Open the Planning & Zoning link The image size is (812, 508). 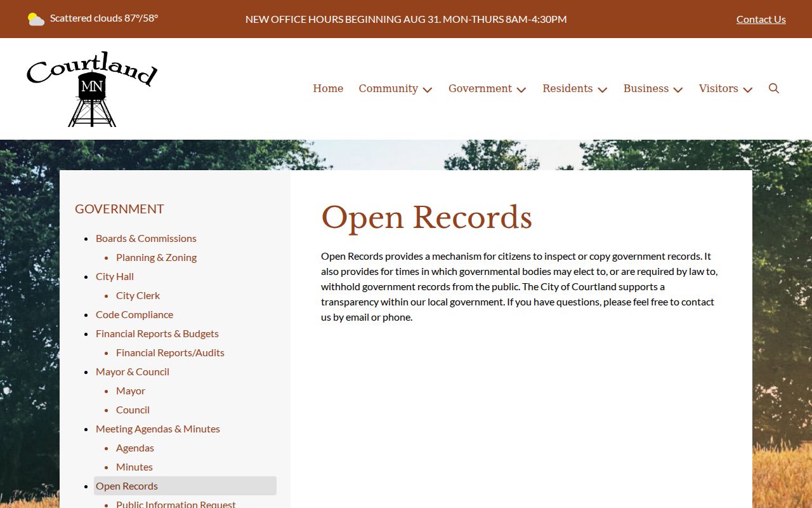156,257
